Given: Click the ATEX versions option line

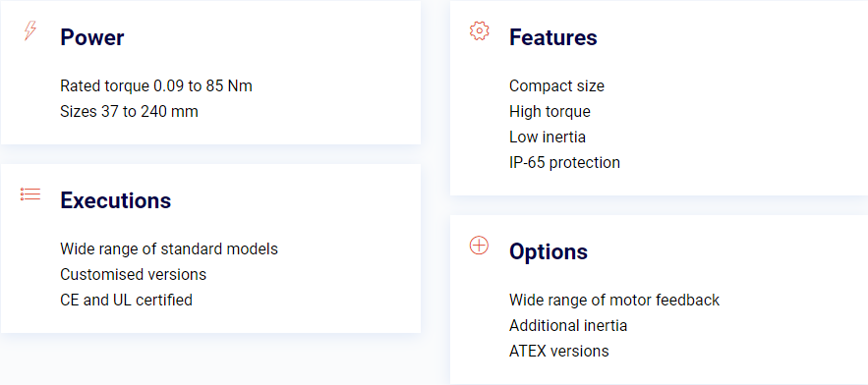Looking at the screenshot, I should click(x=559, y=351).
